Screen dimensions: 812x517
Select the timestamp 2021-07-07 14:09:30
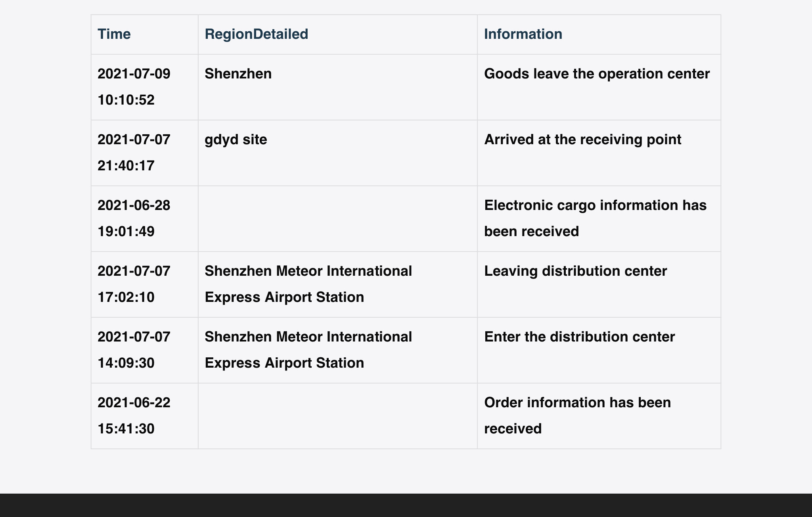[x=134, y=350]
